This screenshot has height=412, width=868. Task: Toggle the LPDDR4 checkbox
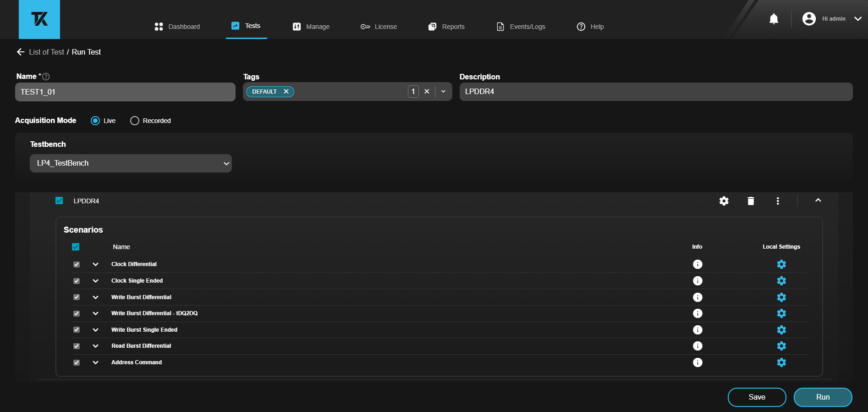click(59, 200)
